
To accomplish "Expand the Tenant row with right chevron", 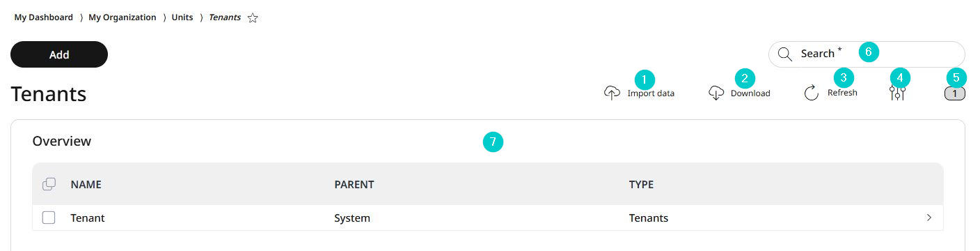I will 929,218.
